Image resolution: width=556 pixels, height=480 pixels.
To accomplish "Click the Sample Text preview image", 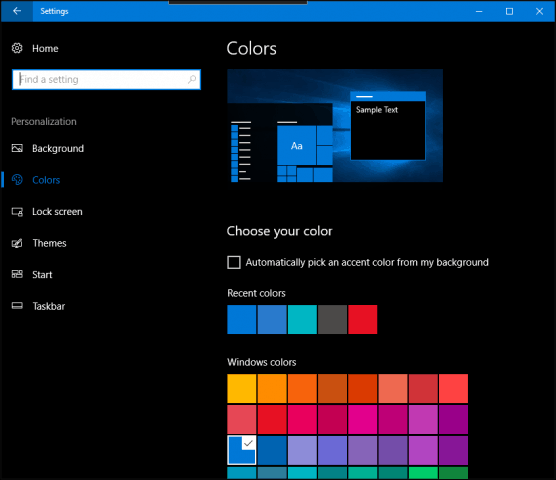I will [x=335, y=126].
